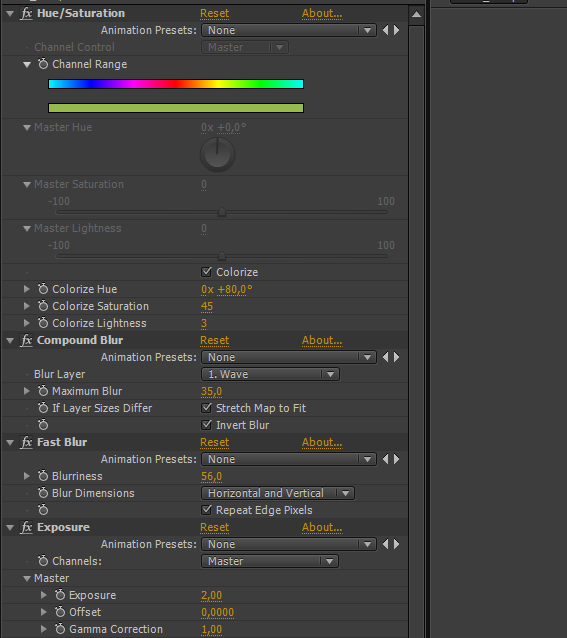
Task: Open About for the Fast Blur effect
Action: pos(322,442)
